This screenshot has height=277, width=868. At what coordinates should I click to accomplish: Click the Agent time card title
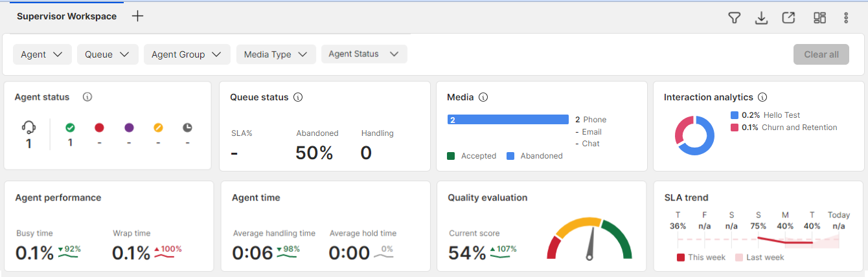(x=256, y=197)
